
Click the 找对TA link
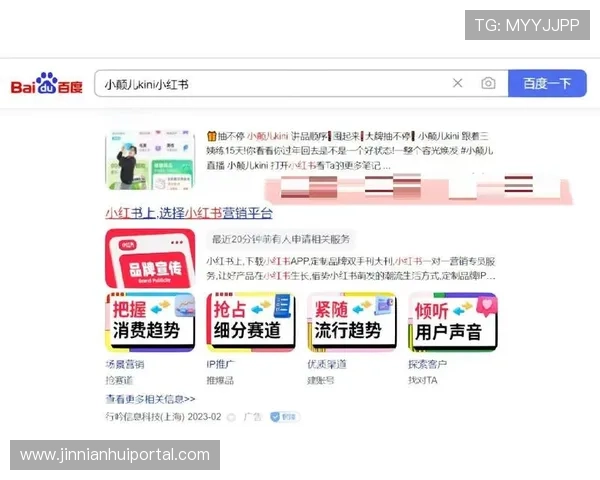click(423, 380)
